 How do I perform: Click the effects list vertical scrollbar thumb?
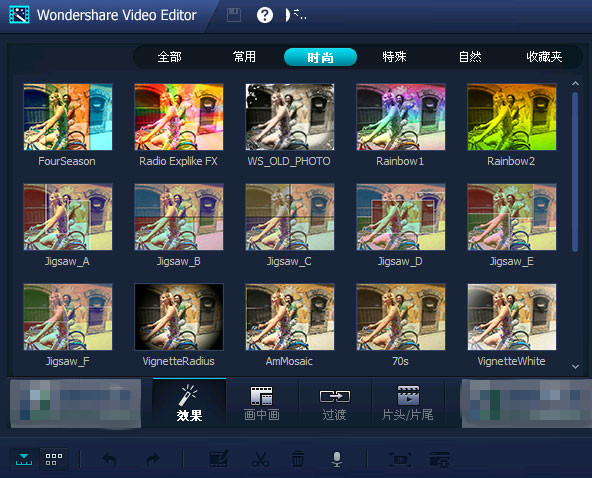coord(575,172)
